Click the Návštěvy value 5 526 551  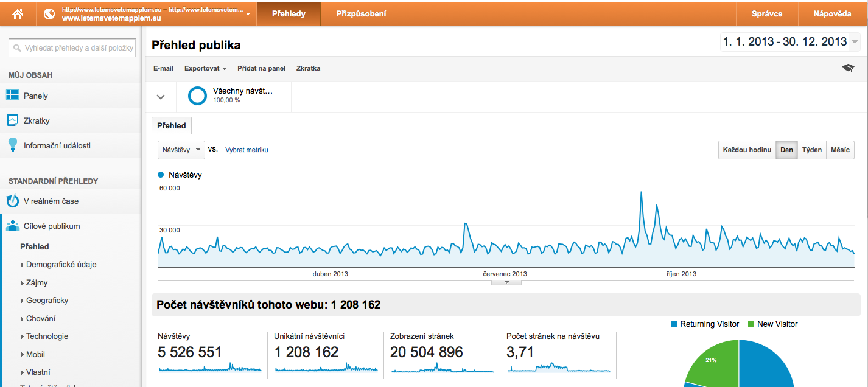tap(190, 352)
